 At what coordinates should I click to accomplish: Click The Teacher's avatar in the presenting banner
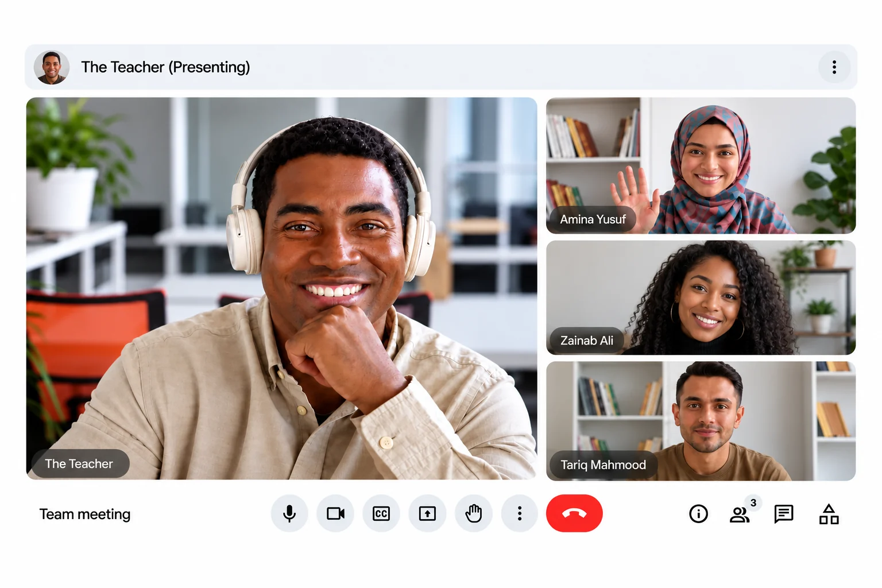[x=52, y=67]
